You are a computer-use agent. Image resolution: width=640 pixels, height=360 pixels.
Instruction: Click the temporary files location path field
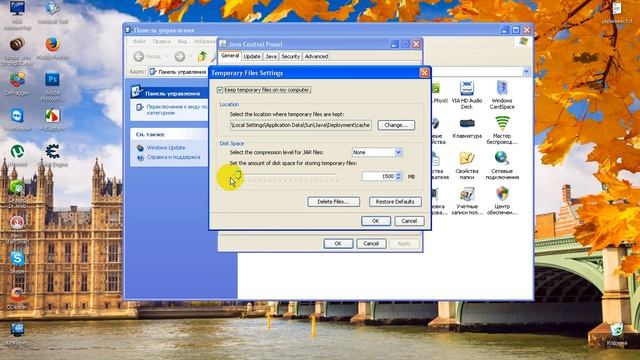[301, 125]
